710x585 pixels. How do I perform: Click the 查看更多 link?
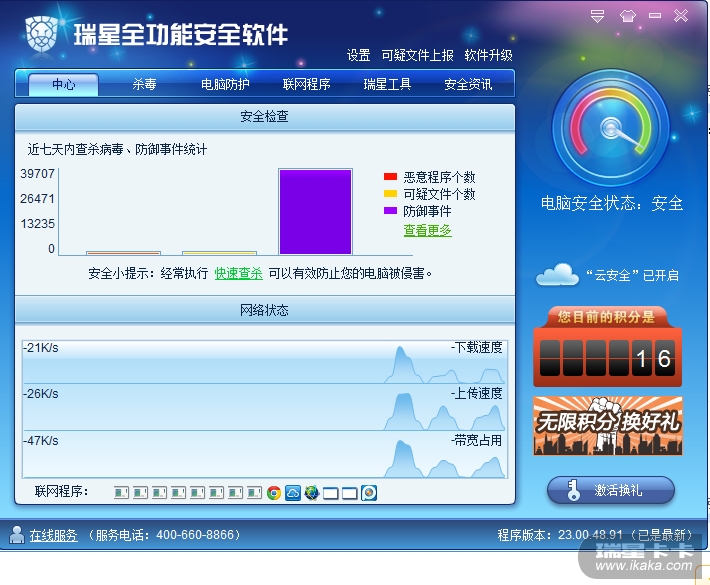click(427, 230)
